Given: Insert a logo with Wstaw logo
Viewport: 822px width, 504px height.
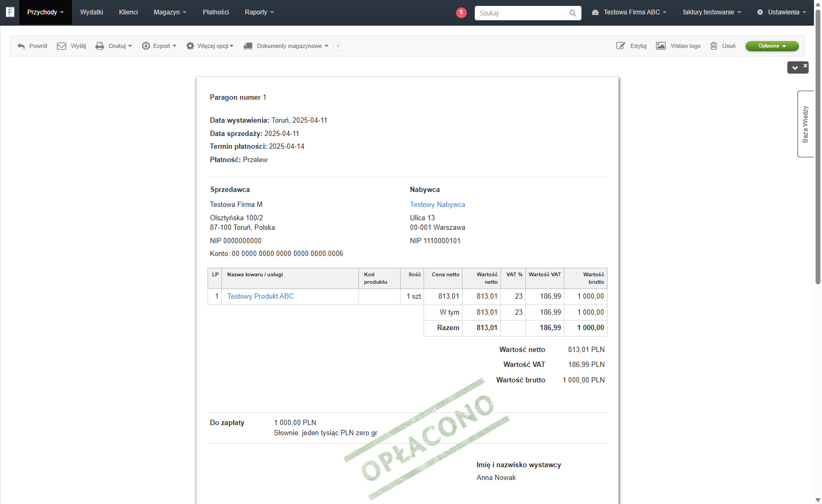Looking at the screenshot, I should point(679,46).
